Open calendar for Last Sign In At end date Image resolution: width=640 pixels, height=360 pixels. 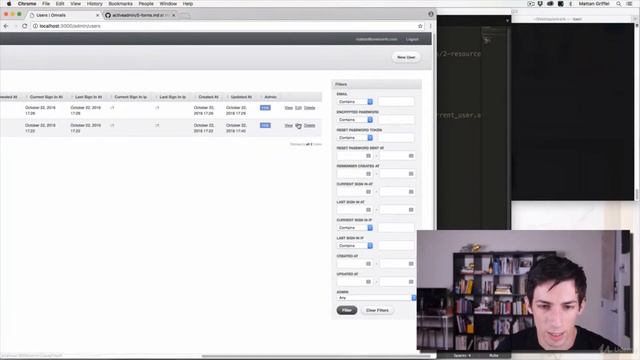coord(411,210)
